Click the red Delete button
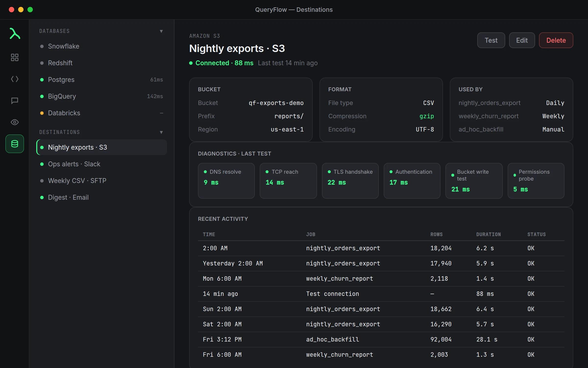Screen dimensions: 588x368 [556, 40]
